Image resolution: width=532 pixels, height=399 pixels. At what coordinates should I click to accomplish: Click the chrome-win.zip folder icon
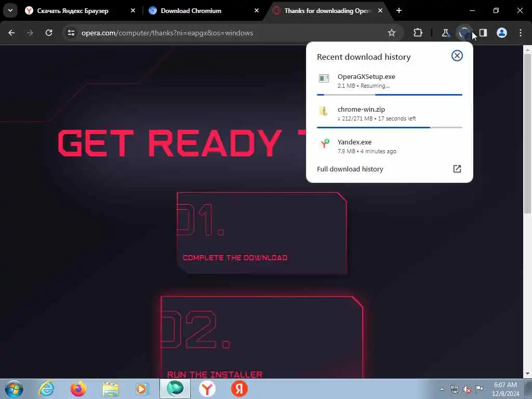tap(324, 111)
